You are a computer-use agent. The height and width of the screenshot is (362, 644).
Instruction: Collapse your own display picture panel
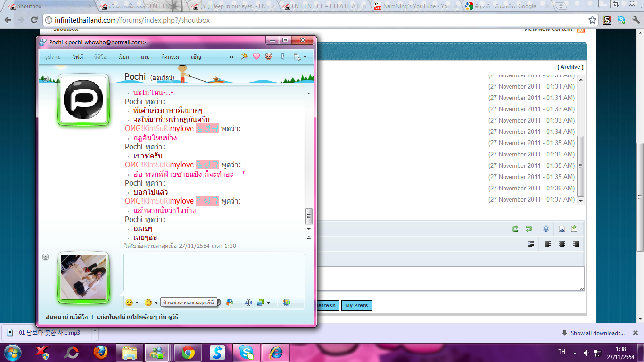point(46,257)
